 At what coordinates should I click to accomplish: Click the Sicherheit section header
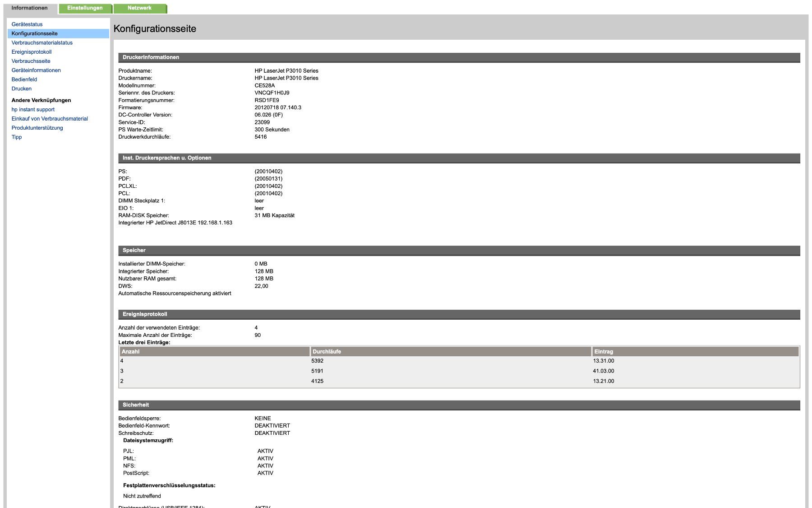(459, 405)
